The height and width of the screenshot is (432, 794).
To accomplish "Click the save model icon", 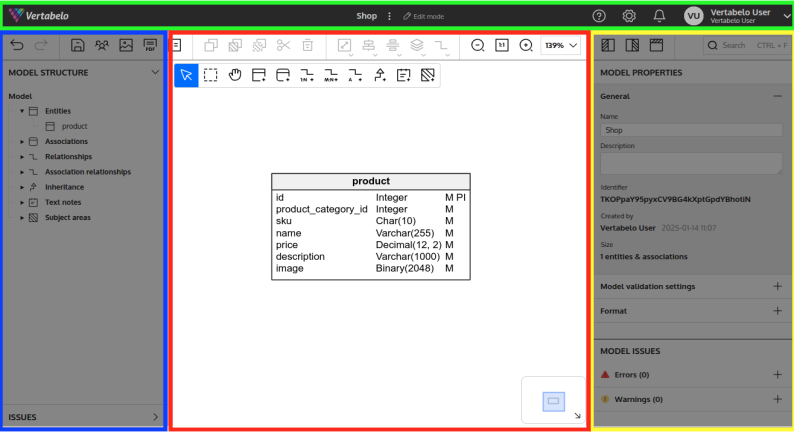I will [x=77, y=45].
